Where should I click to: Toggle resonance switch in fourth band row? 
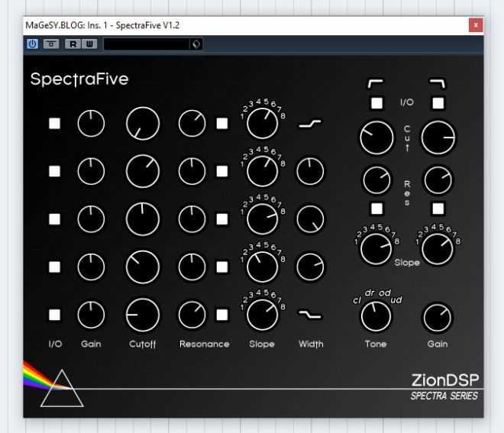click(x=222, y=267)
